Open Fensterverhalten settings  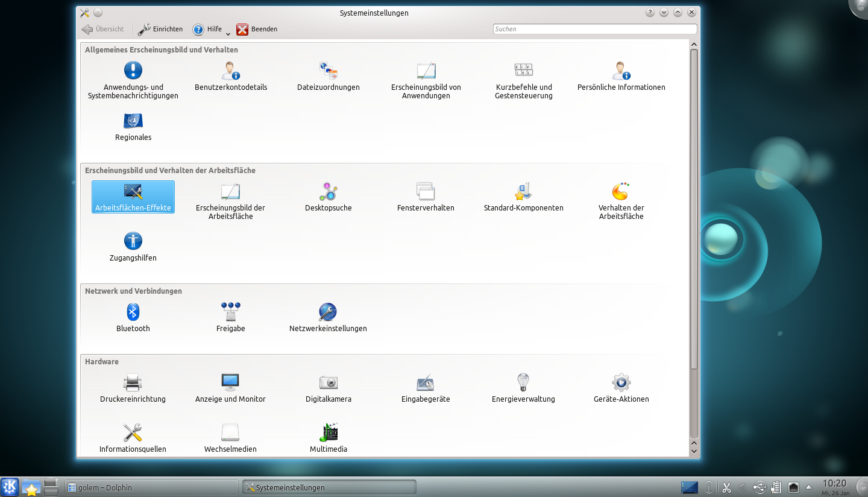point(426,197)
